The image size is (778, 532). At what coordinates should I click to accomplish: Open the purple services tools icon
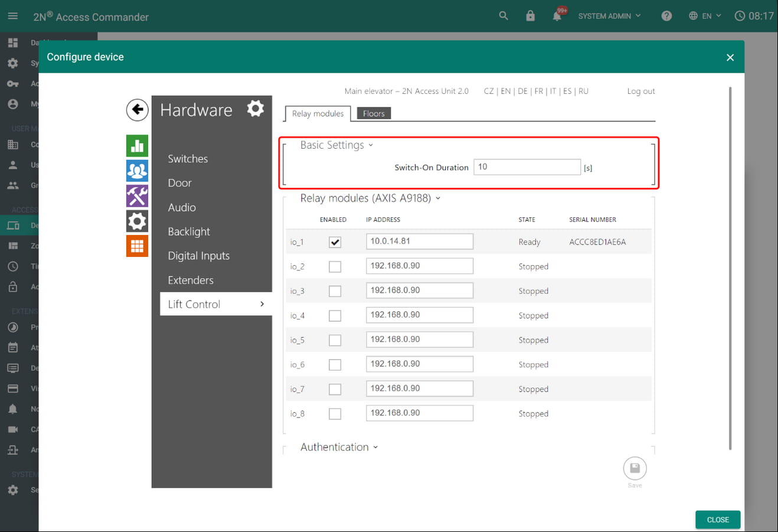pyautogui.click(x=137, y=196)
